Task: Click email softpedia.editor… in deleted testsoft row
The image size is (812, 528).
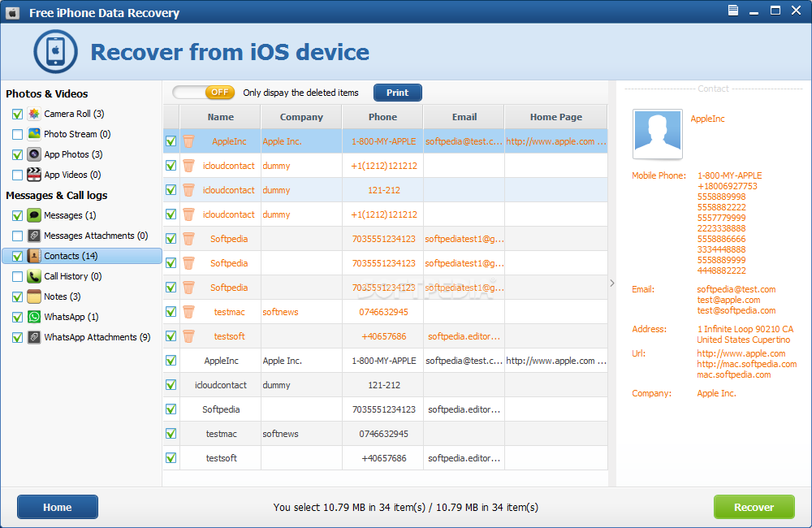Action: pos(464,336)
